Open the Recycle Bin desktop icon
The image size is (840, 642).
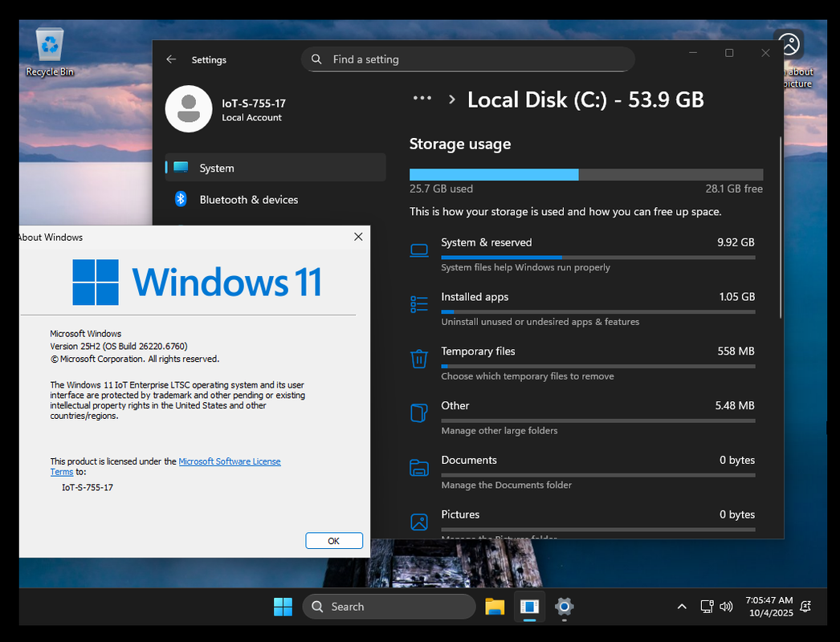tap(50, 52)
